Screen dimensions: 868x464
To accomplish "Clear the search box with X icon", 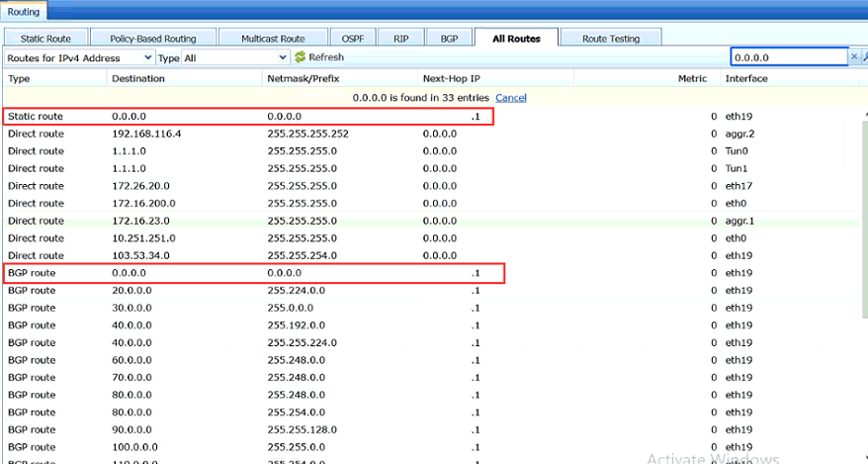I will [x=854, y=57].
